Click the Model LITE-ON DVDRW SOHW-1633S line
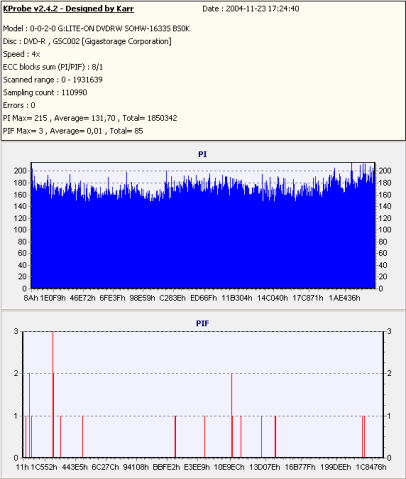This screenshot has width=406, height=479. pyautogui.click(x=96, y=29)
